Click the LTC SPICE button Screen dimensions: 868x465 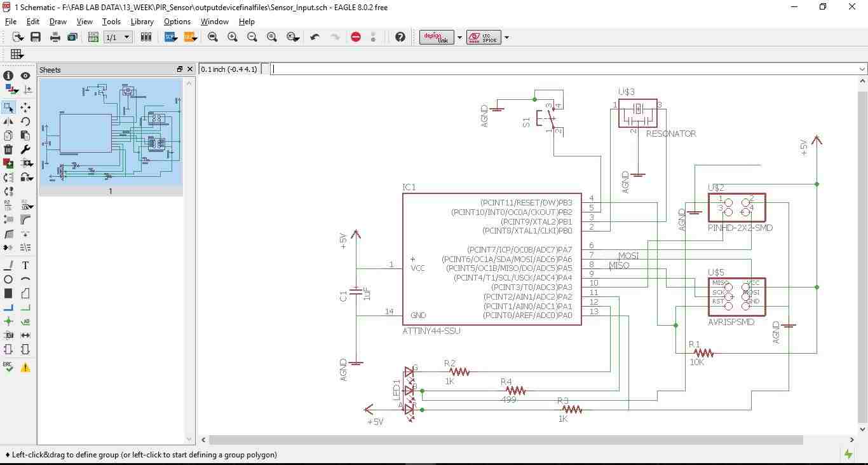coord(484,38)
